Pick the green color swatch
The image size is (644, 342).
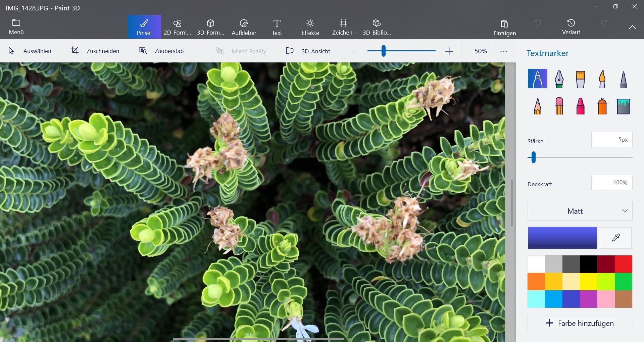click(624, 282)
